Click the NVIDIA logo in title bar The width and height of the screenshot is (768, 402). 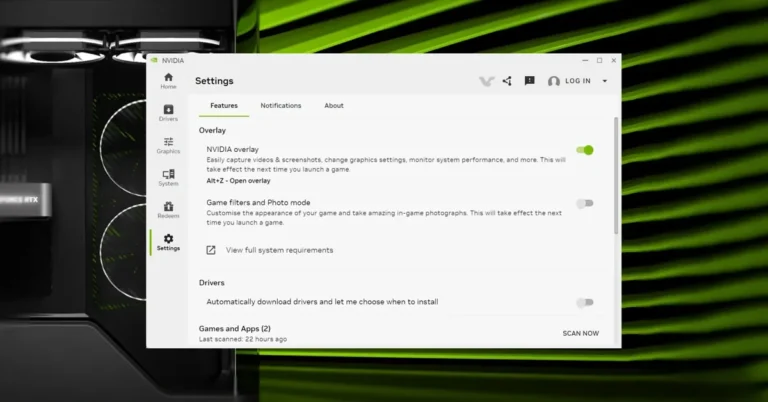[x=154, y=60]
